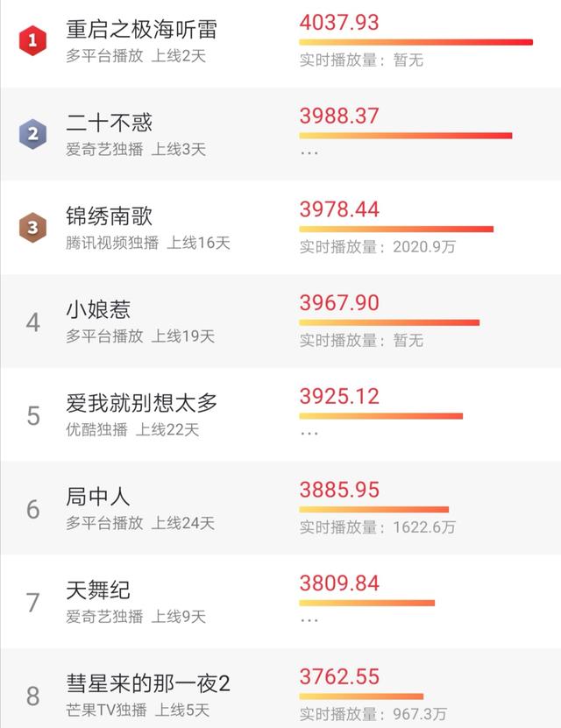Click the blue rank 2 badge
Image resolution: width=561 pixels, height=728 pixels.
[32, 134]
